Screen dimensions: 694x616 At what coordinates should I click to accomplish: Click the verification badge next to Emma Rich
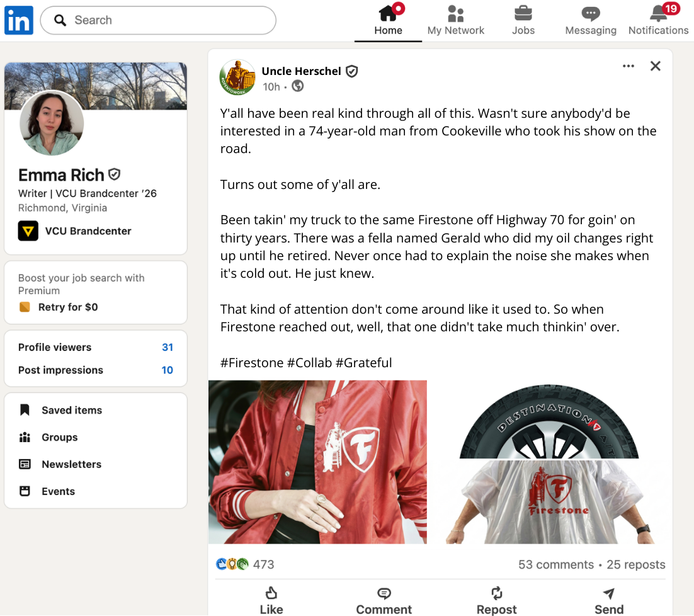[x=114, y=174]
